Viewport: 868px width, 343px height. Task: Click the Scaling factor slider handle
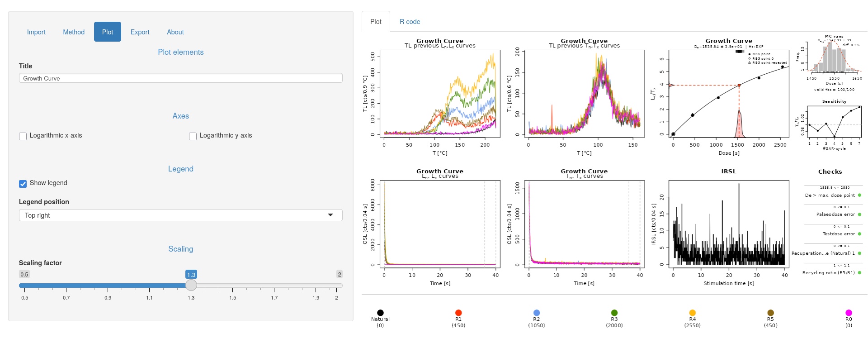191,285
